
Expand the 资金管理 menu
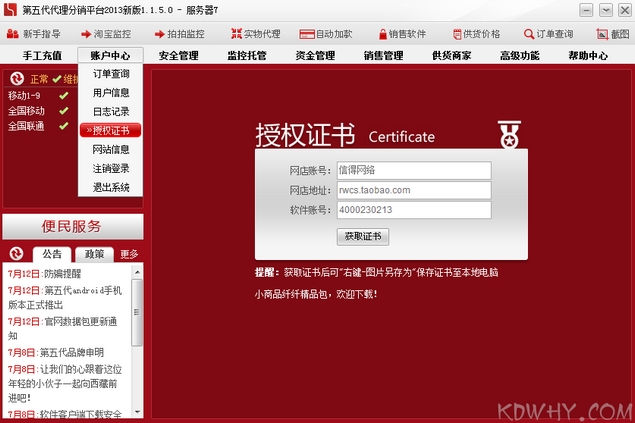315,55
